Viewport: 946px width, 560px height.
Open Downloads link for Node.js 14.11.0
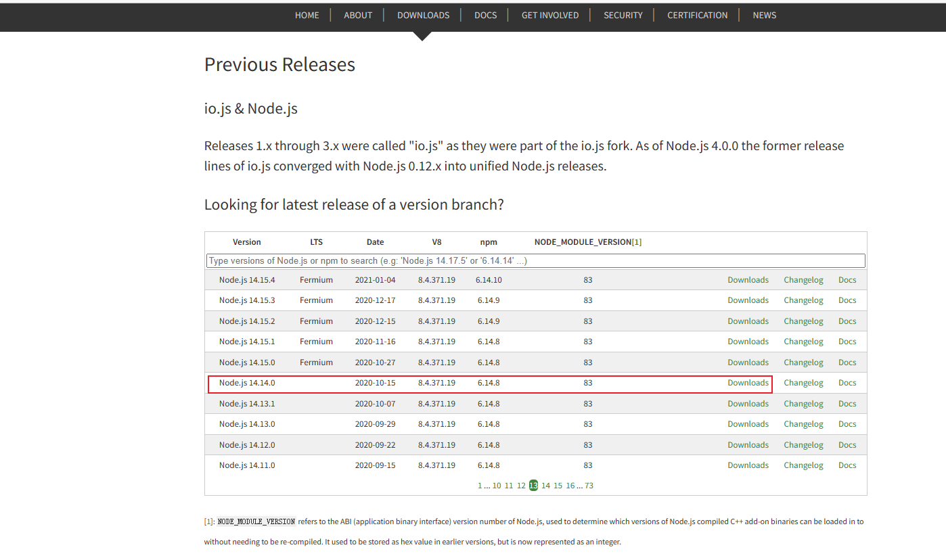748,465
